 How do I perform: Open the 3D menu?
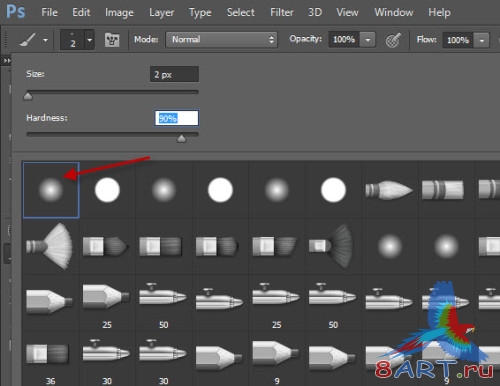click(315, 13)
